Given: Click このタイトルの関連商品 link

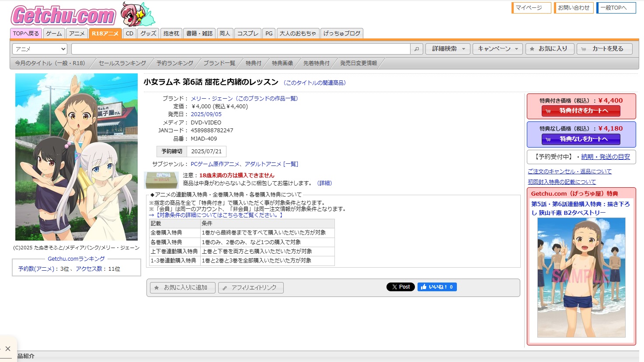Looking at the screenshot, I should (315, 83).
